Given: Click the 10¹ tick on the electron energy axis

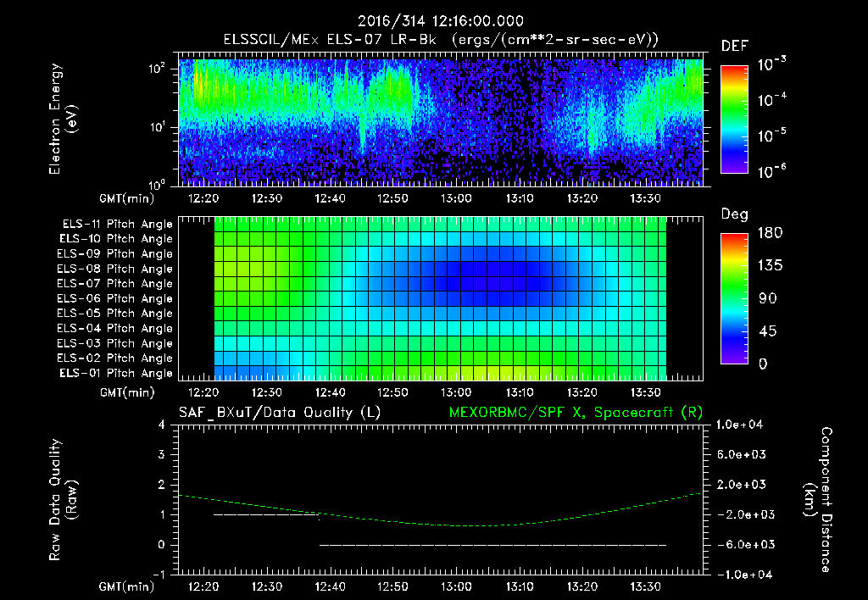Looking at the screenshot, I should click(157, 127).
